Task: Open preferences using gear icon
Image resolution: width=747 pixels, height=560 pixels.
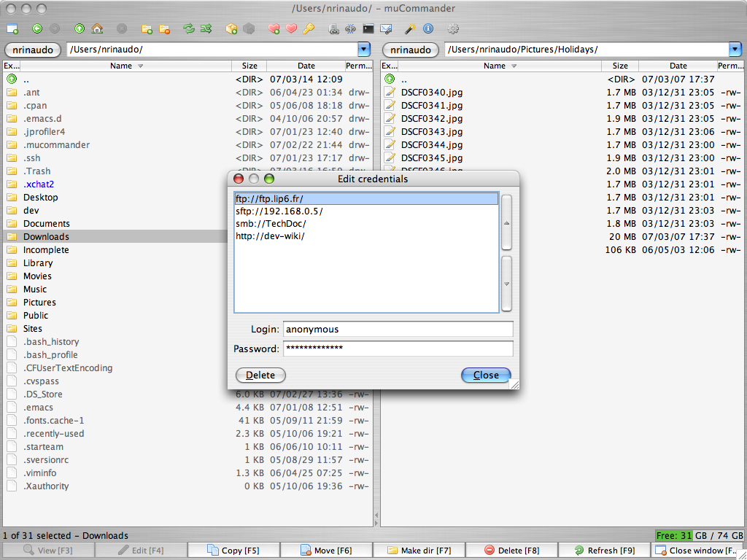Action: [453, 29]
